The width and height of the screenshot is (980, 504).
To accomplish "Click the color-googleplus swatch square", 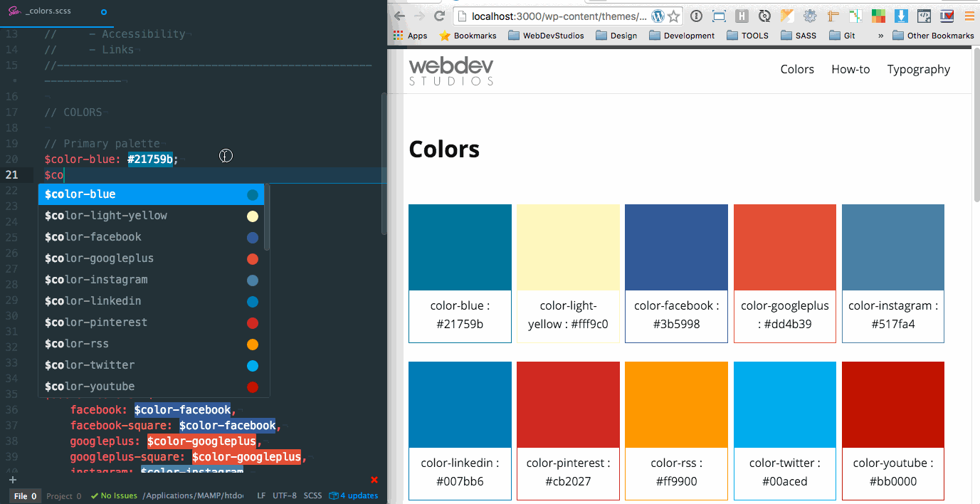I will (785, 247).
